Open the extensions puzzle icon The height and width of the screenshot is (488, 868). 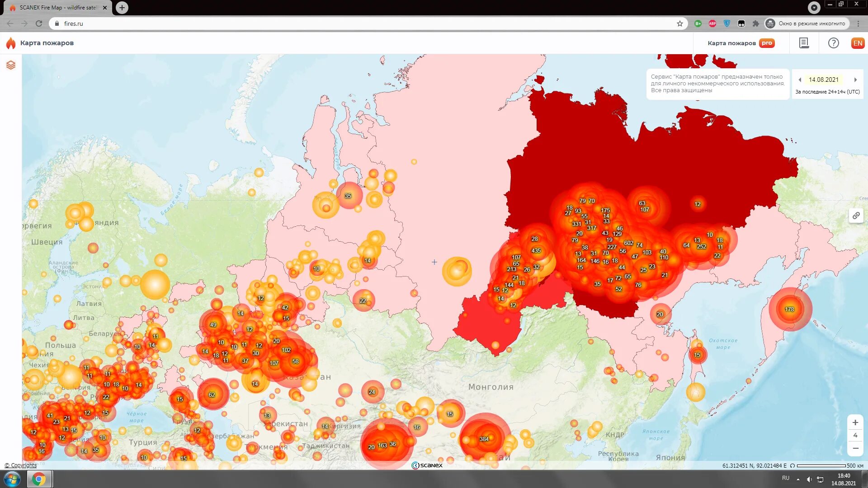pos(755,23)
